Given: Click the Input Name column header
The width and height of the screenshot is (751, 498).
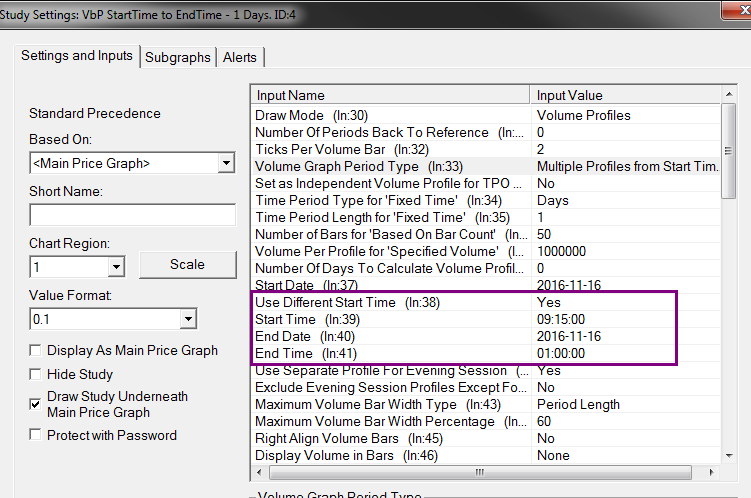Looking at the screenshot, I should pos(390,95).
